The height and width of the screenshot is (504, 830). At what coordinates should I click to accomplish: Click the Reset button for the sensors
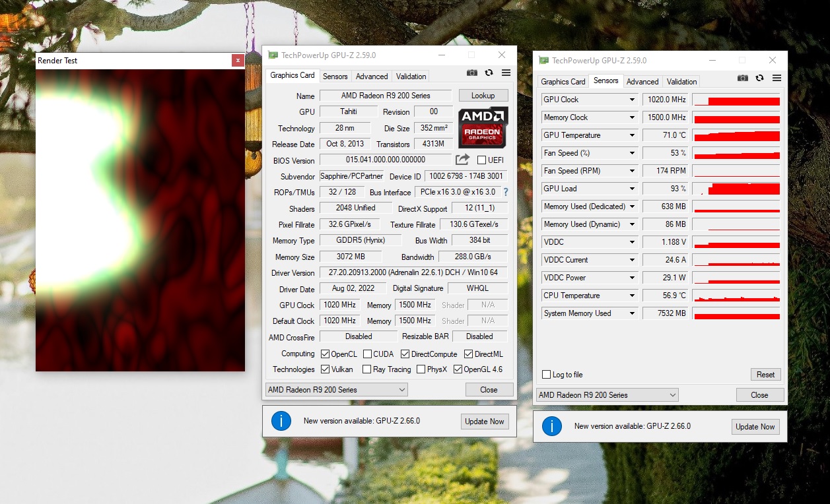coord(765,375)
